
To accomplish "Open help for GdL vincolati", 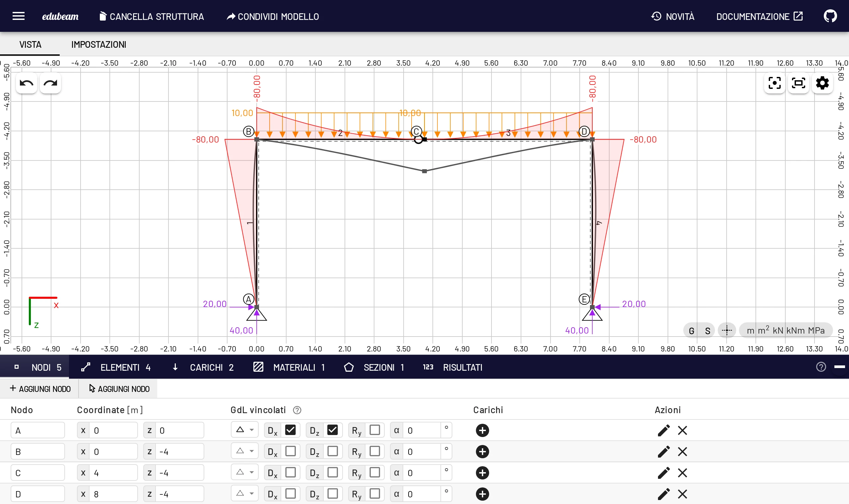I will click(x=297, y=410).
